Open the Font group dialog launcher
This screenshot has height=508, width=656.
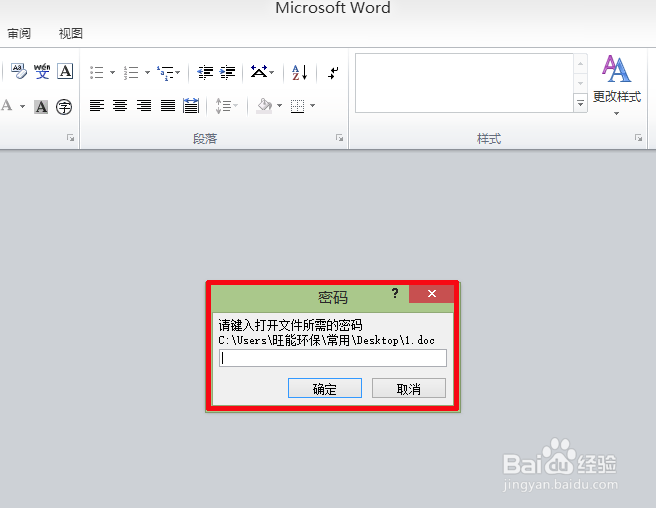point(70,138)
